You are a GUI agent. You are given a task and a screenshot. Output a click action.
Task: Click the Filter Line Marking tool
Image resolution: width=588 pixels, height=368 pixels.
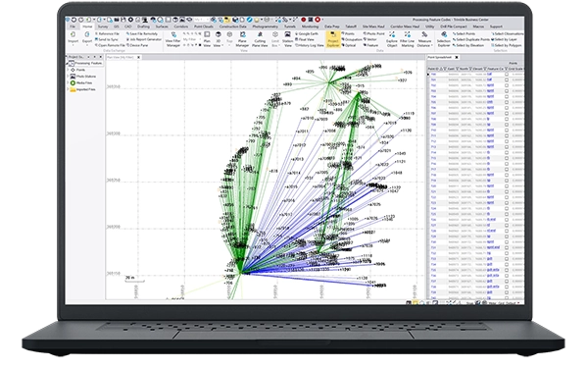pos(408,39)
